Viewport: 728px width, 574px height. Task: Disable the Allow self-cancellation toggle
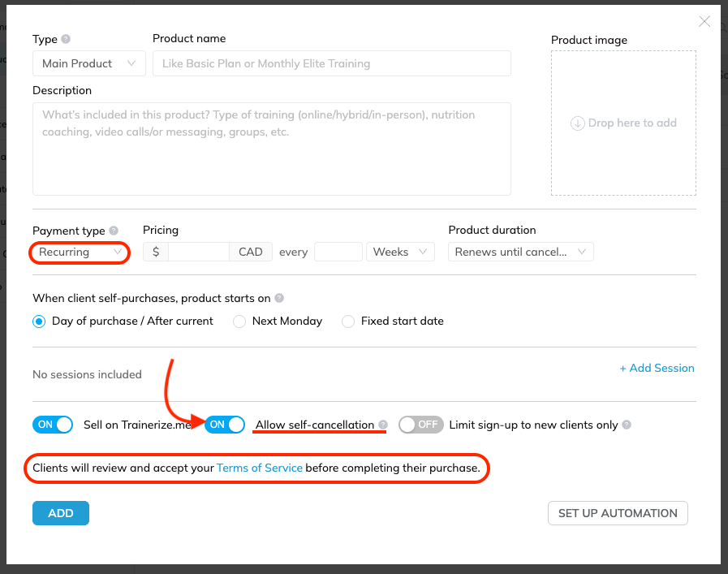(225, 425)
